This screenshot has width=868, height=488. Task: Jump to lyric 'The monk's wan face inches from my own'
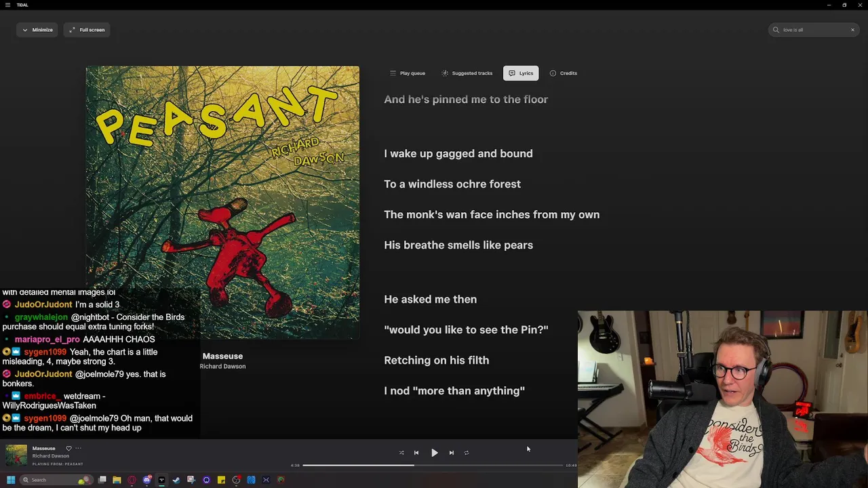[x=492, y=215]
